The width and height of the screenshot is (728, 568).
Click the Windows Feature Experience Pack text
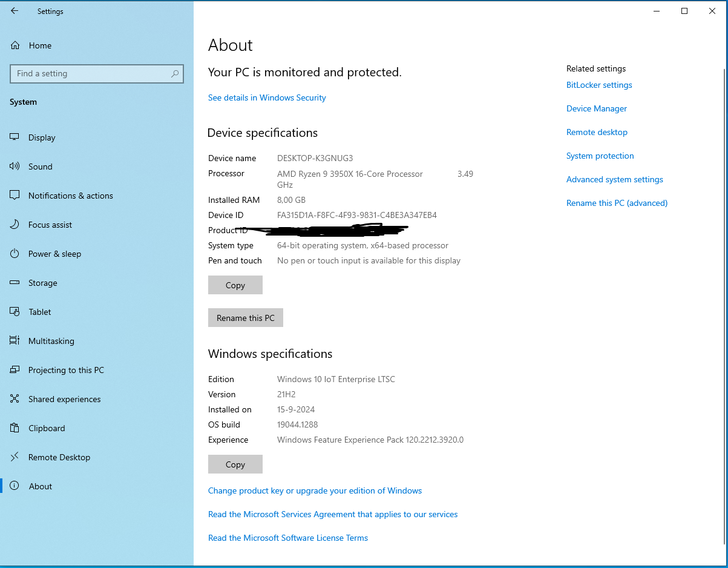[x=370, y=440]
